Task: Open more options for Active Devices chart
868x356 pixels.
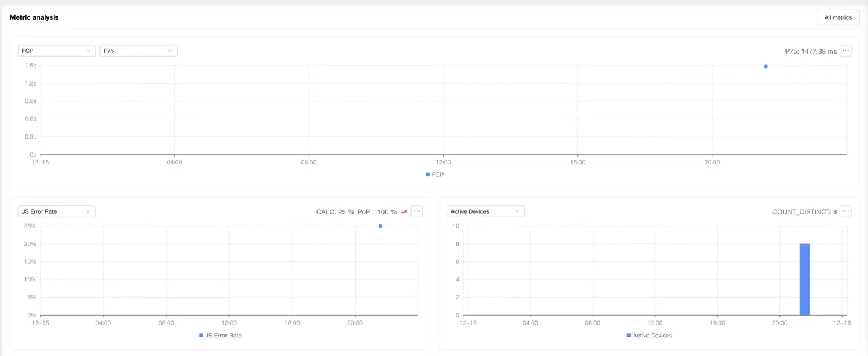Action: pos(846,211)
